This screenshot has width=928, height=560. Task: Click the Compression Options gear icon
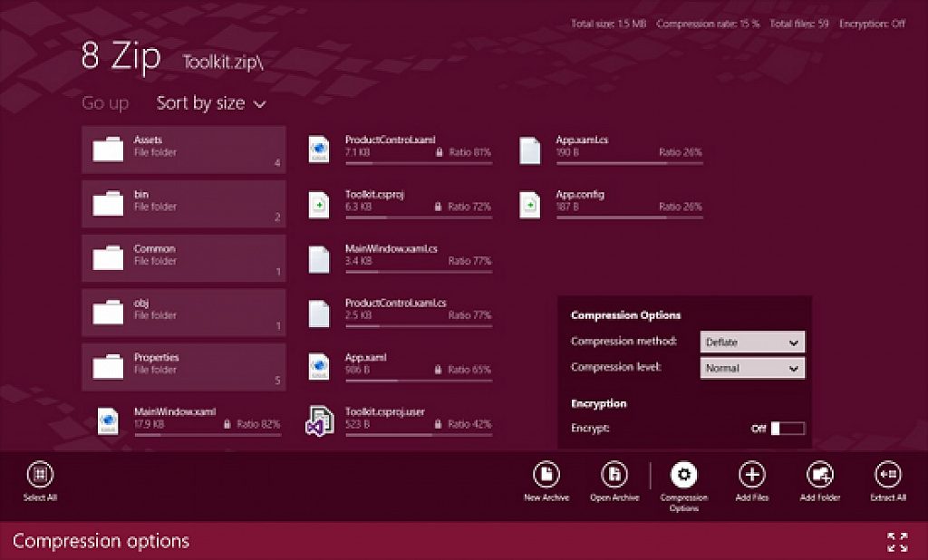tap(683, 474)
